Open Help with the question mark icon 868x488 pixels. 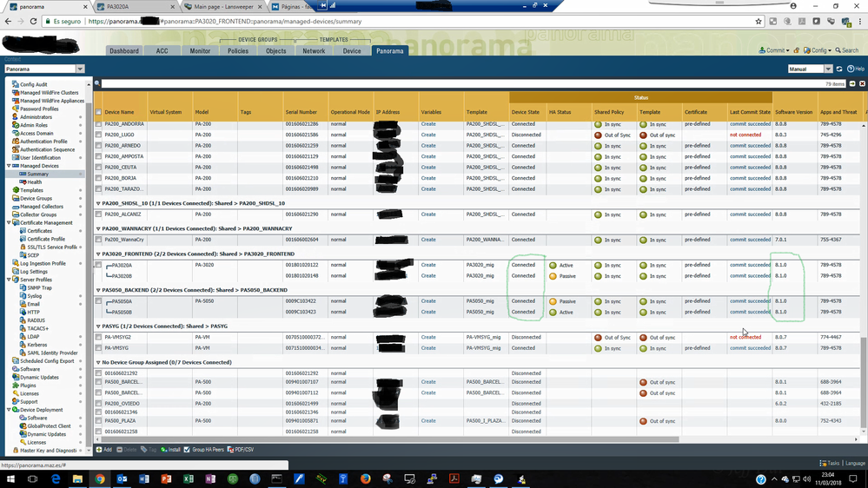tap(851, 69)
